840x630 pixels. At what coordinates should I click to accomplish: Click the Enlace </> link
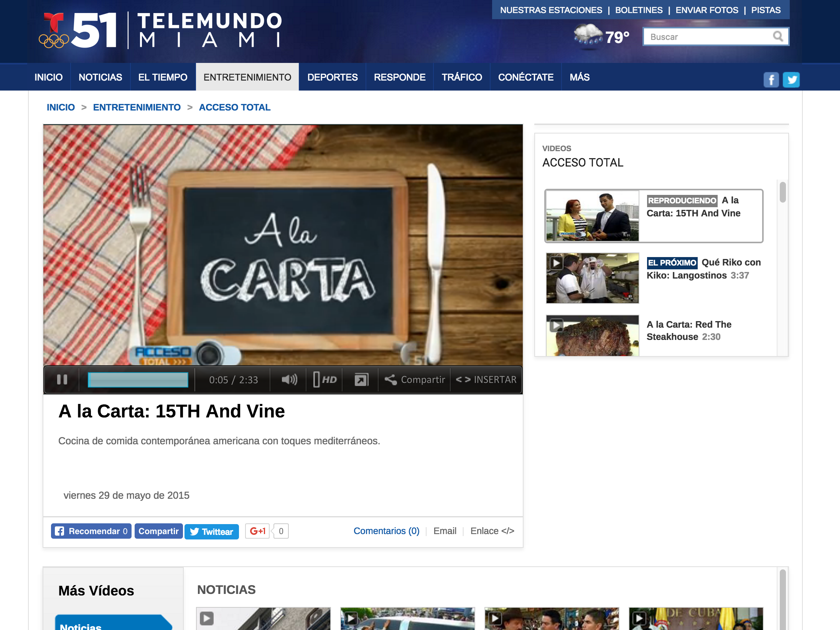tap(492, 531)
